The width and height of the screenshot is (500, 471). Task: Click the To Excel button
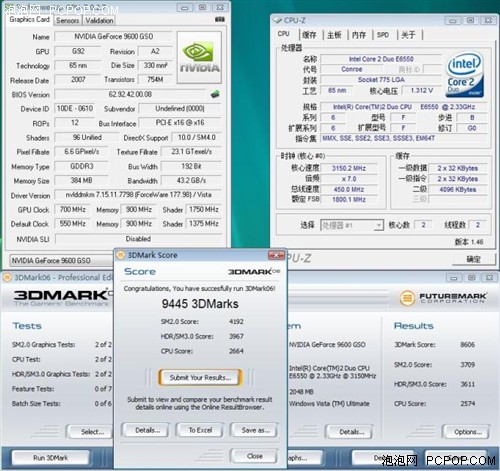(200, 430)
